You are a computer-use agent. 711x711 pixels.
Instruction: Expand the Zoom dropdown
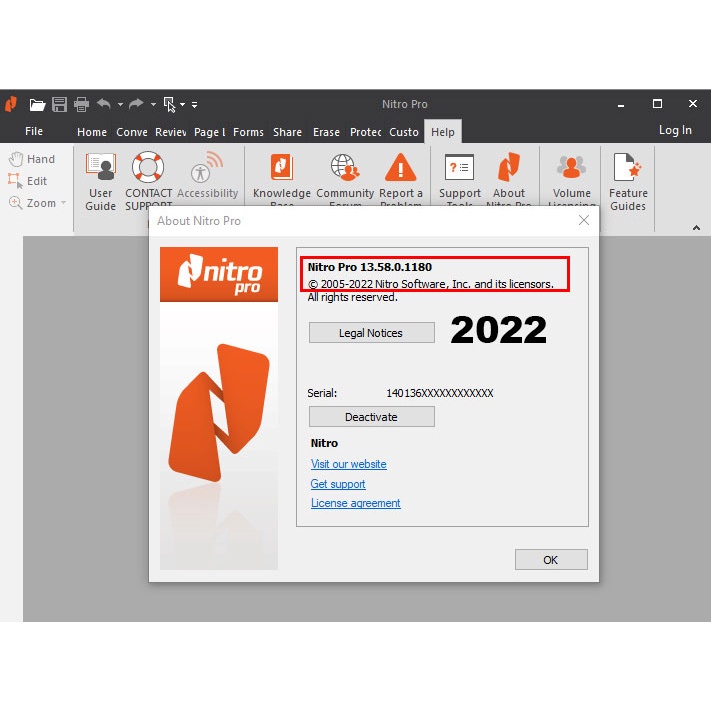pyautogui.click(x=63, y=203)
